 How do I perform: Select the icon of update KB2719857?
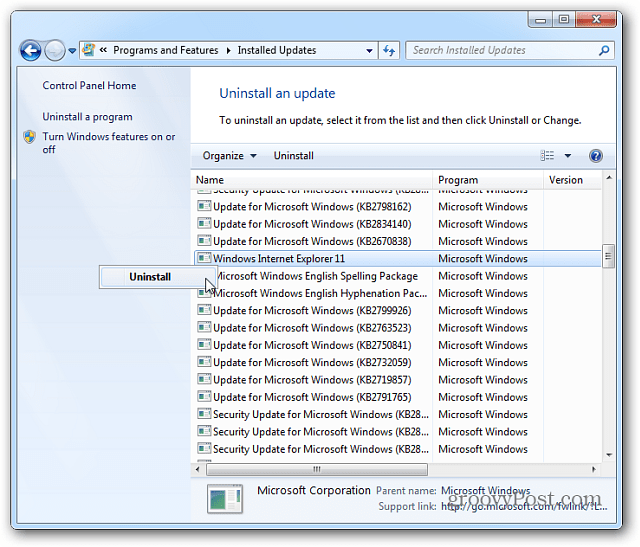[204, 379]
